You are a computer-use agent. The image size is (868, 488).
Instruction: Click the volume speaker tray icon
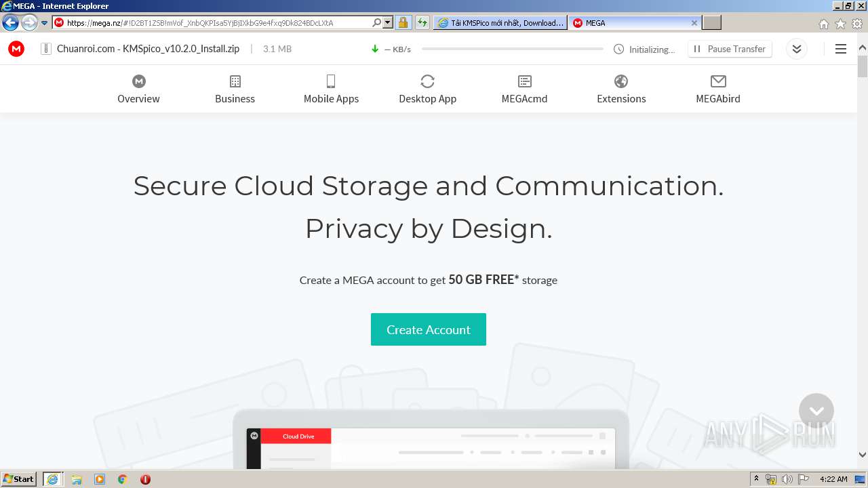click(787, 479)
